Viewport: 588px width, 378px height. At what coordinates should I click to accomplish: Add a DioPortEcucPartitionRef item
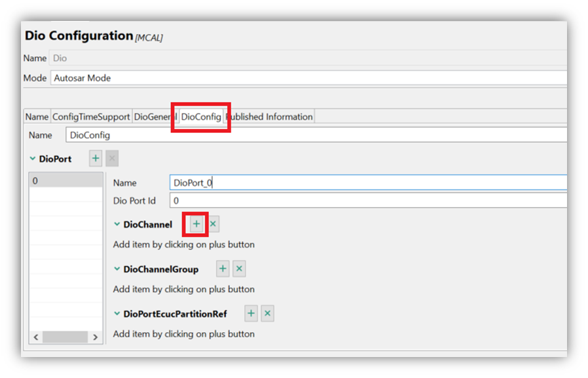coord(251,314)
